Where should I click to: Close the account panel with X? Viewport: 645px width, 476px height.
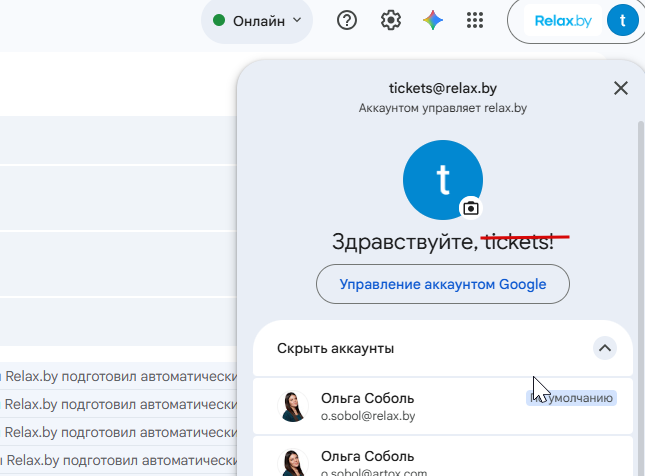pos(621,88)
